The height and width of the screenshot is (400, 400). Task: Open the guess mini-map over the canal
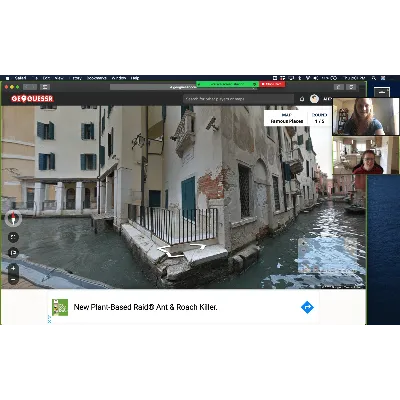coord(328,255)
